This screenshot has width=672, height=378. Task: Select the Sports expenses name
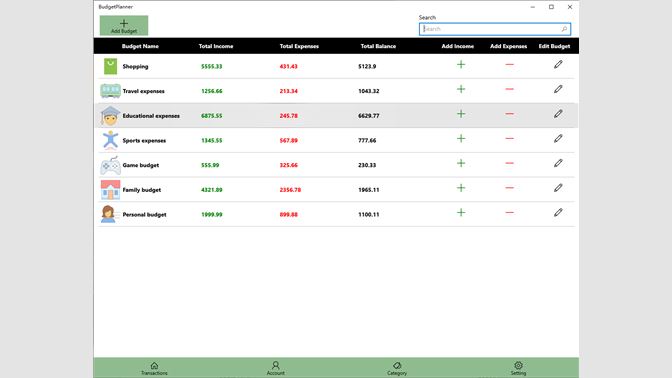(x=144, y=141)
